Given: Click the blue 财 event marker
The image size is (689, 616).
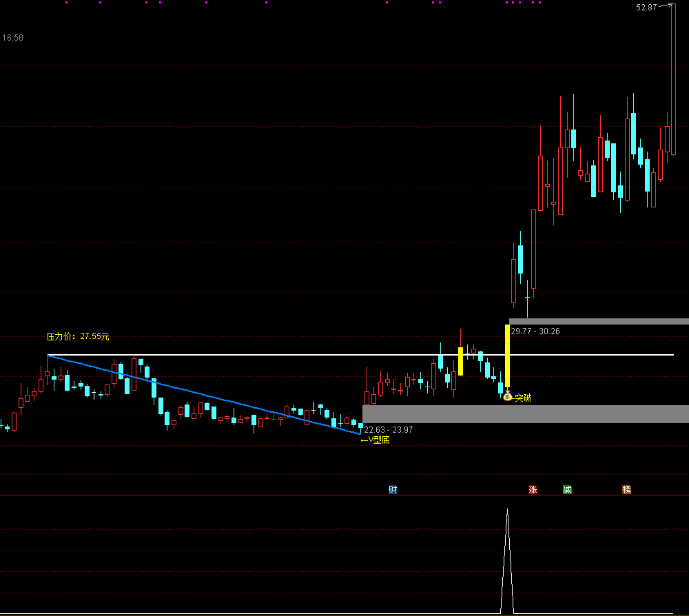Looking at the screenshot, I should (393, 490).
